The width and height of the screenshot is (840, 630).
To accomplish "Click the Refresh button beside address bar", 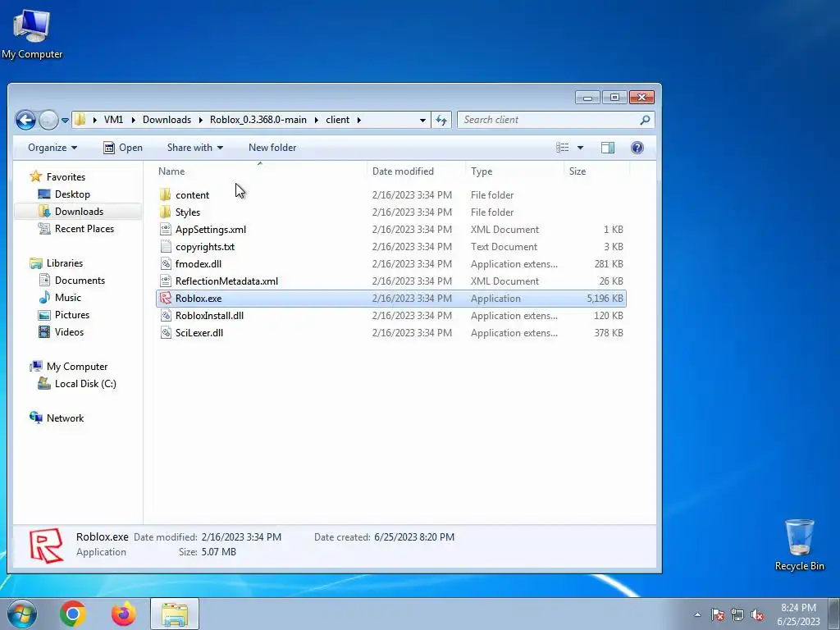I will (441, 120).
